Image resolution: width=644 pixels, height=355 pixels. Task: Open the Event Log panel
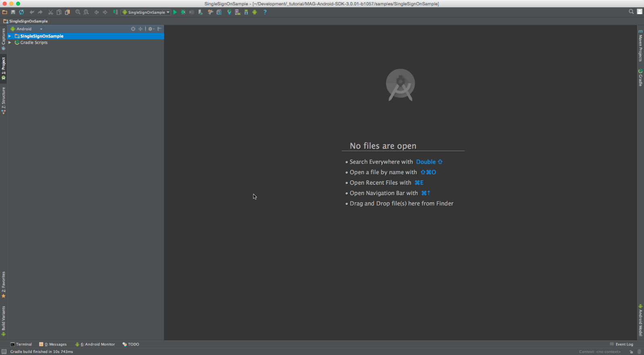click(621, 345)
